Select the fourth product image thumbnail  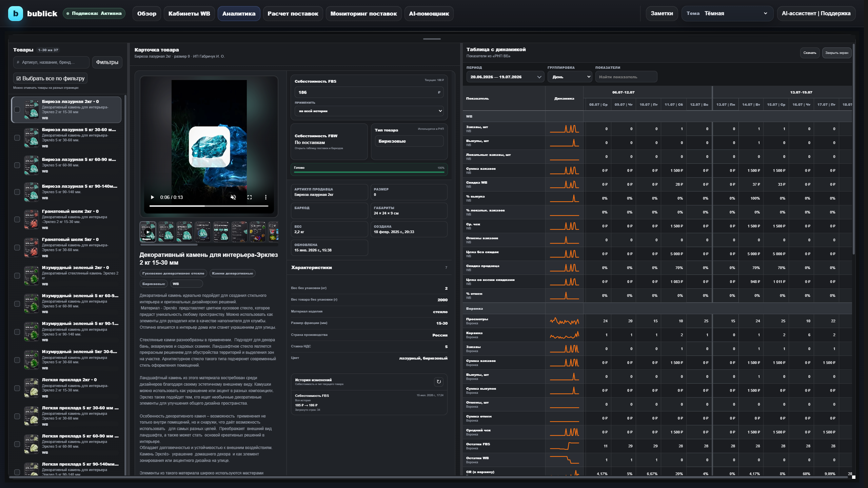203,232
